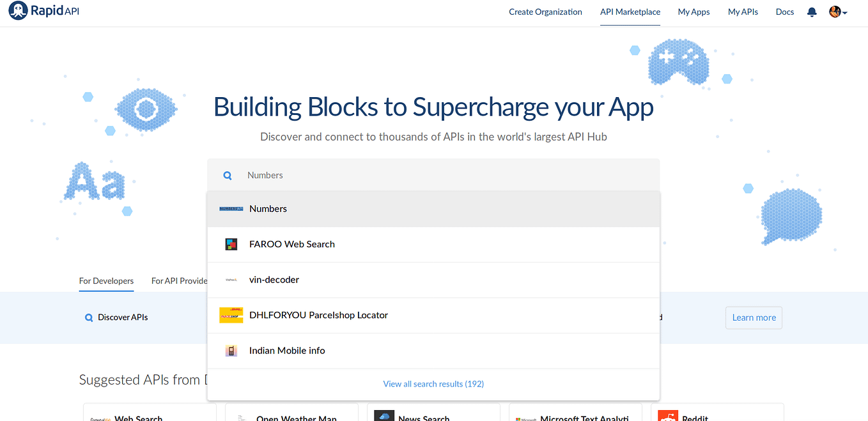Viewport: 868px width, 421px height.
Task: Click inside the Numbers search field
Action: click(x=384, y=174)
